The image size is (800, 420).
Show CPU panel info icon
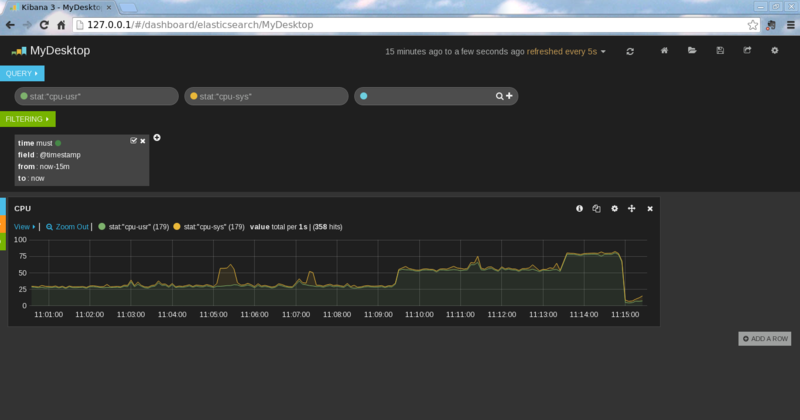tap(580, 208)
